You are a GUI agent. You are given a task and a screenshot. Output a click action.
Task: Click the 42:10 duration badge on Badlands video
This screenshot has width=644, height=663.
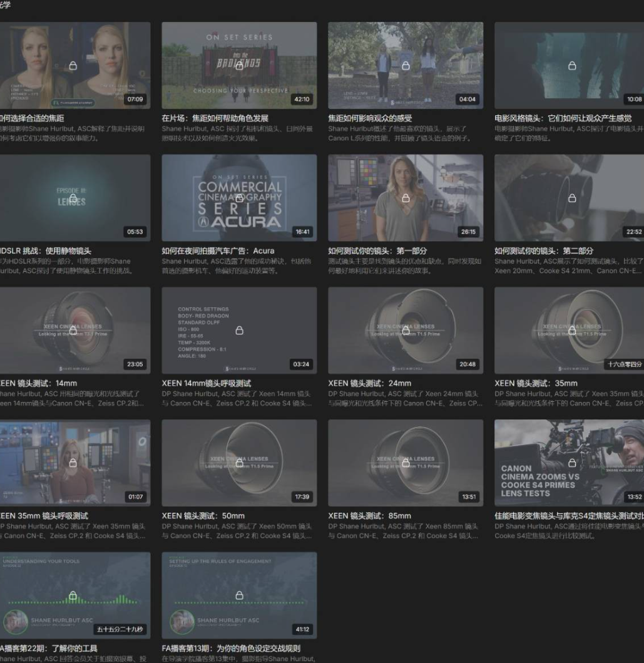[302, 100]
